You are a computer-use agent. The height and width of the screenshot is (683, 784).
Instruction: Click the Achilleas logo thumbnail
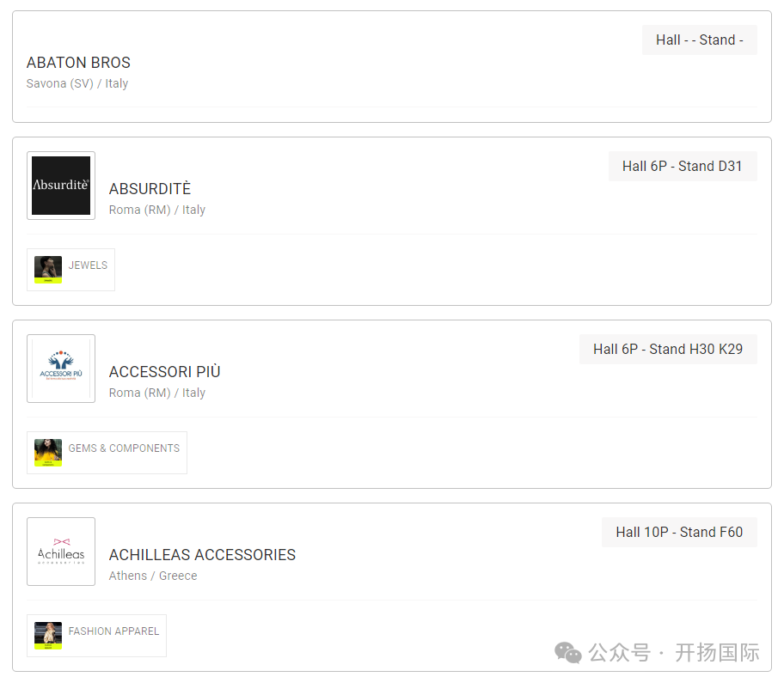click(x=61, y=551)
